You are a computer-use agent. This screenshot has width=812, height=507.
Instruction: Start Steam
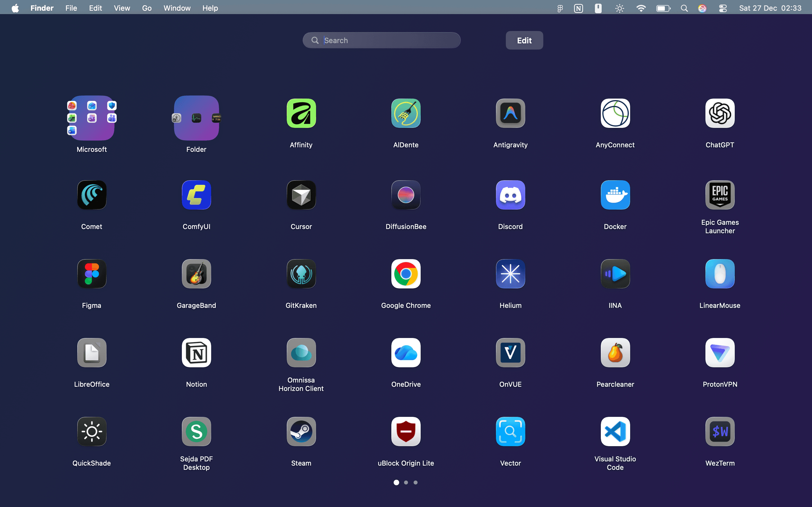[x=301, y=432]
